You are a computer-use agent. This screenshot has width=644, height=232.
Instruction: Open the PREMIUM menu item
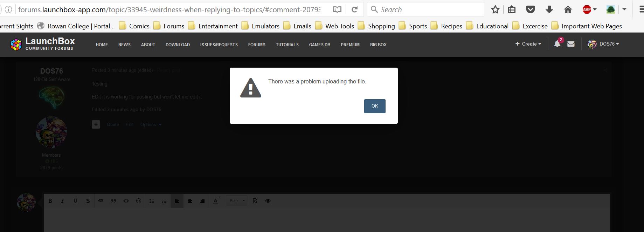tap(350, 45)
